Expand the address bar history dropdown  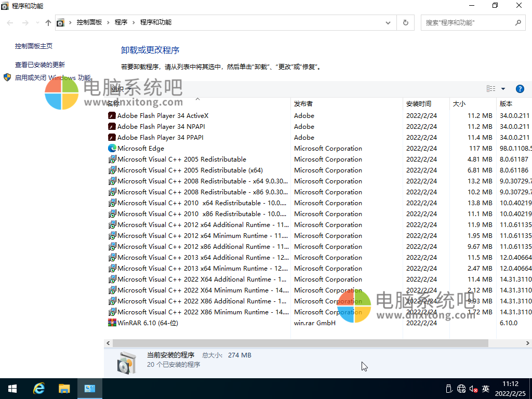[388, 23]
